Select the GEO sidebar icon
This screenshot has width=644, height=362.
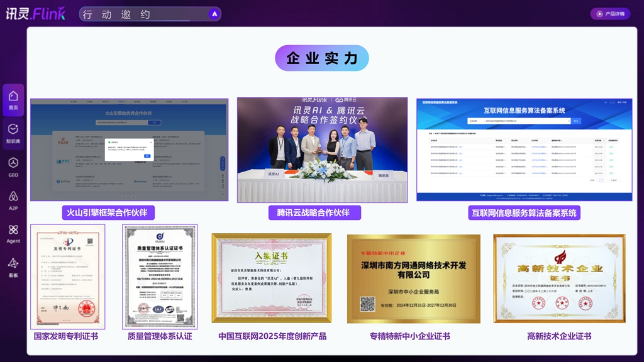click(13, 167)
